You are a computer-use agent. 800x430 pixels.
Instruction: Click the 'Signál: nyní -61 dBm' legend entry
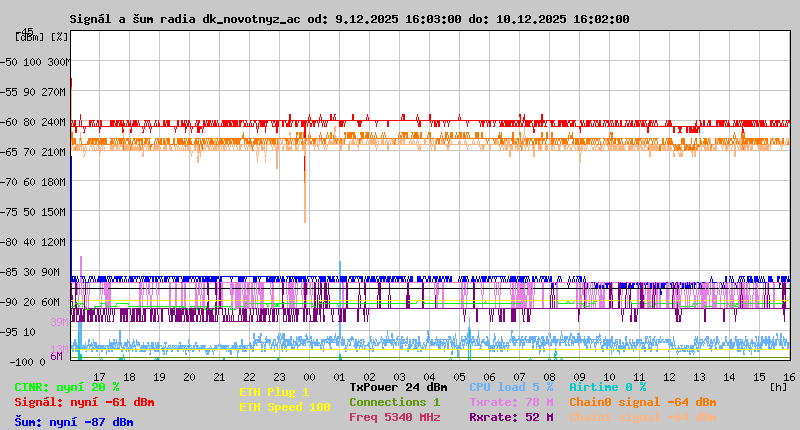click(x=84, y=402)
